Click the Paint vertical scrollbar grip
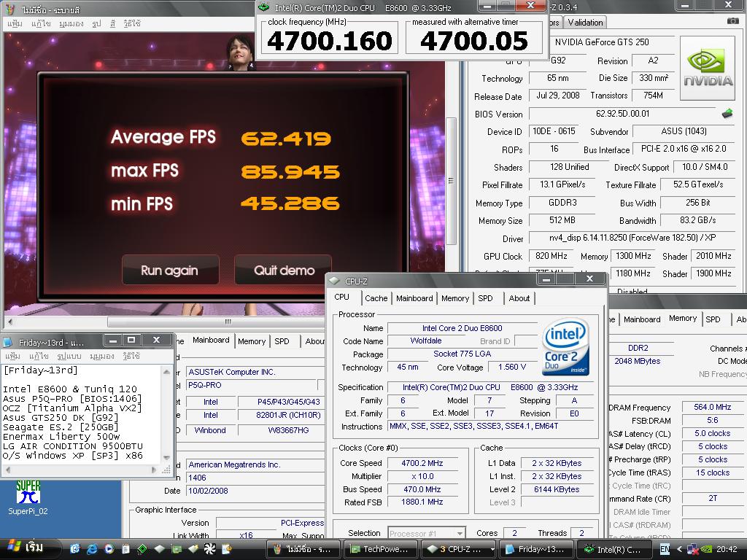The image size is (747, 560). 451,181
